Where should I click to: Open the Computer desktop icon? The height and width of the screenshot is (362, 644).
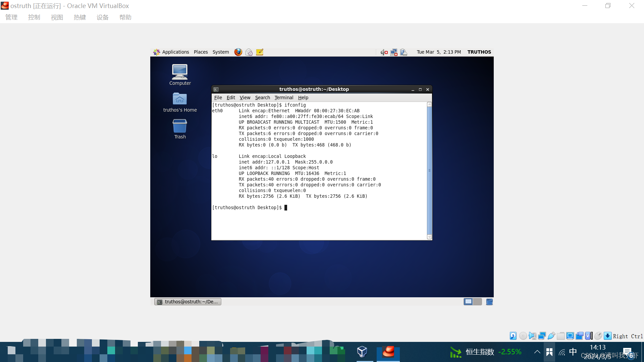[x=180, y=74]
